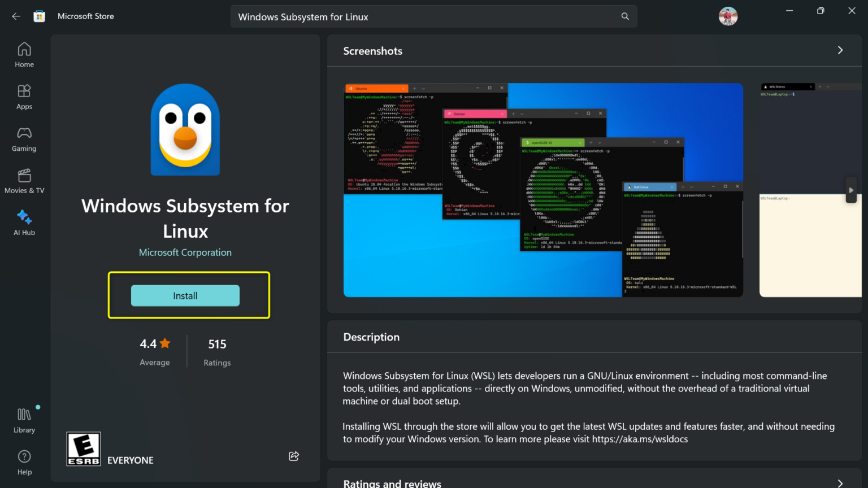Open the Gaming section

click(x=24, y=139)
